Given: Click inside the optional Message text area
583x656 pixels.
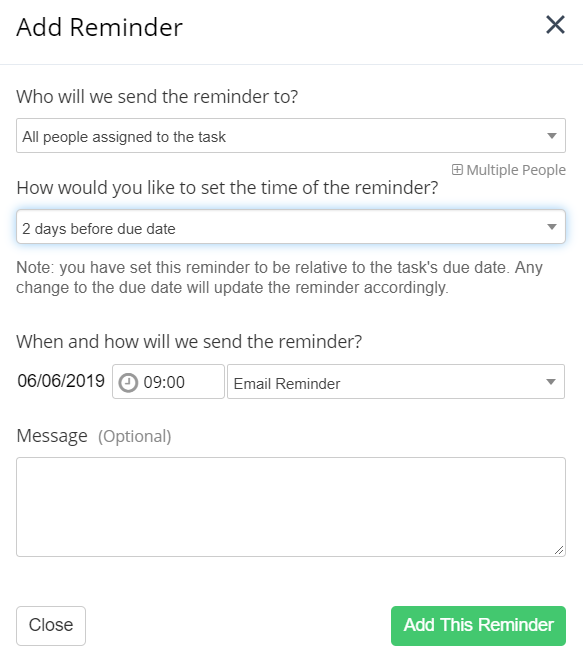Looking at the screenshot, I should (291, 507).
